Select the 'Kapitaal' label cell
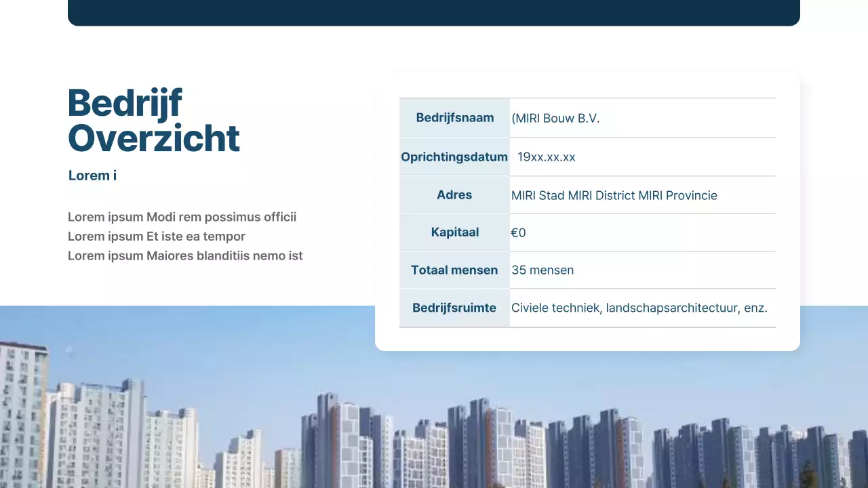This screenshot has width=868, height=488. coord(454,232)
